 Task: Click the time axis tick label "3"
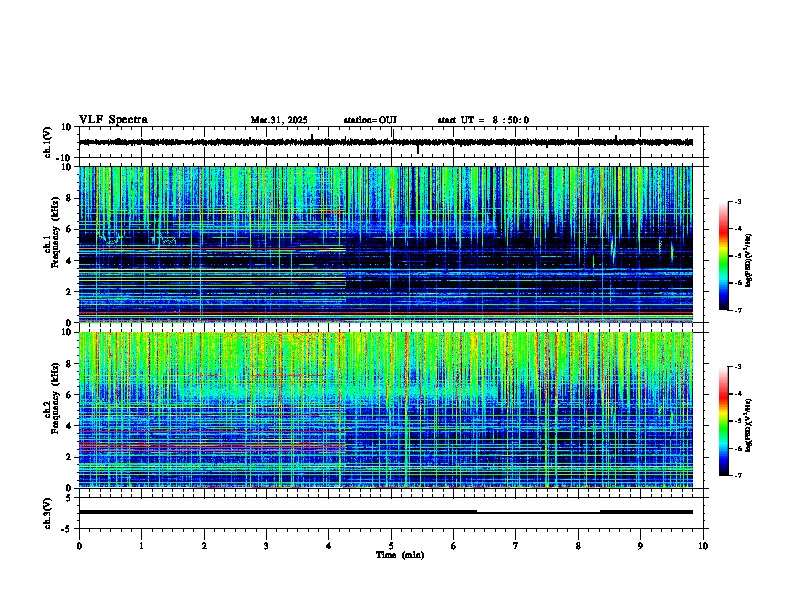pyautogui.click(x=266, y=546)
